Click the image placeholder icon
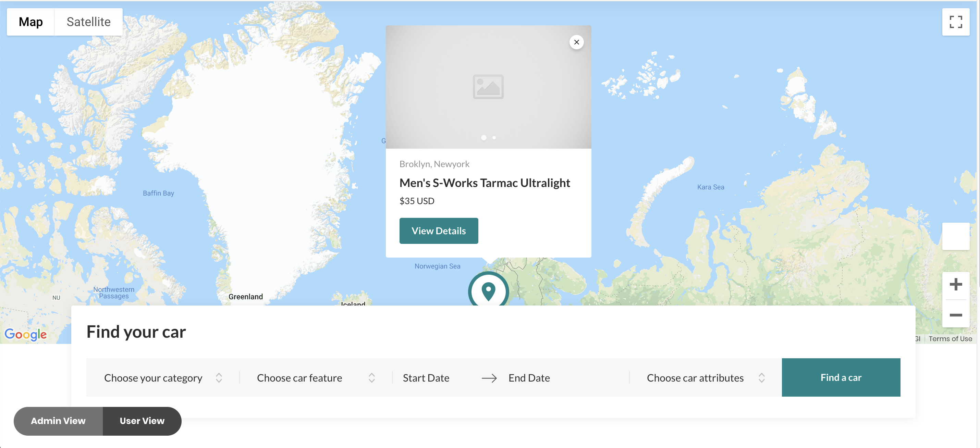980x448 pixels. coord(488,87)
